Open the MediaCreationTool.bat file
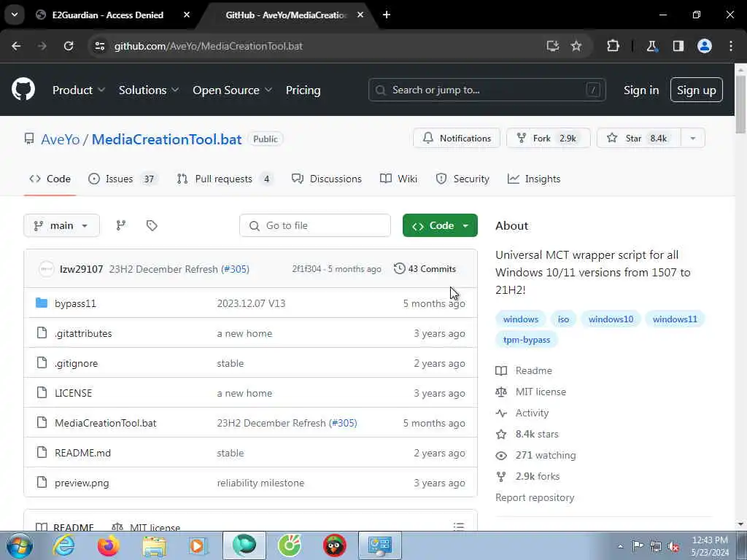This screenshot has width=747, height=560. [105, 423]
